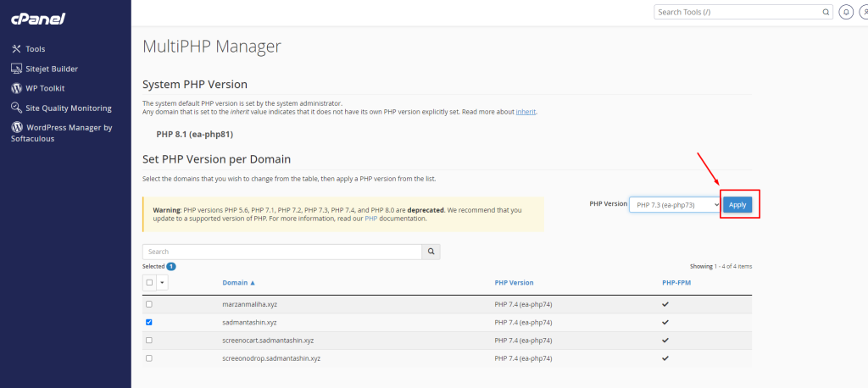The height and width of the screenshot is (388, 868).
Task: Open Sitejet Builder in sidebar
Action: coord(52,69)
